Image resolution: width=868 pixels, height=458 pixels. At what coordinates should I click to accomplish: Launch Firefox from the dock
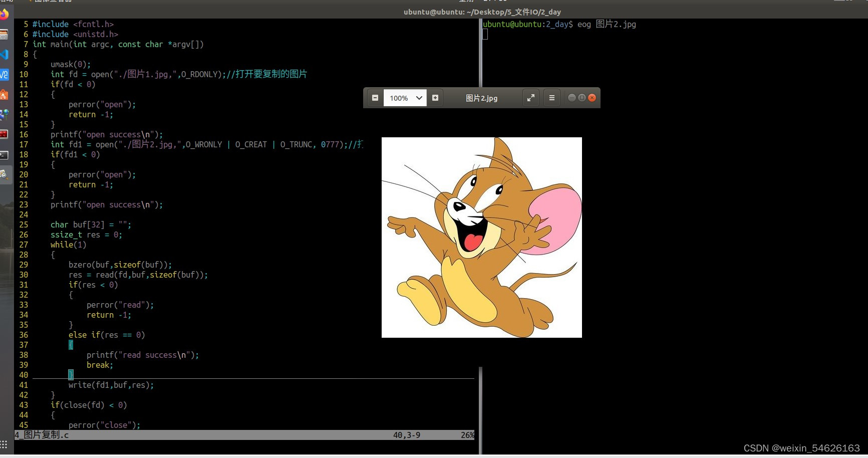4,15
